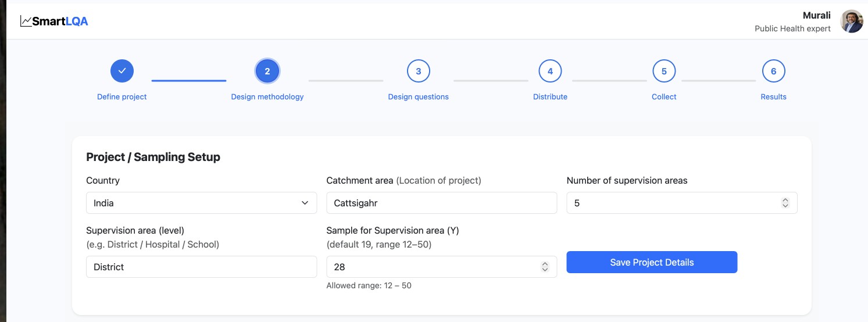Adjust supervision areas count with spinner arrows

pos(785,203)
